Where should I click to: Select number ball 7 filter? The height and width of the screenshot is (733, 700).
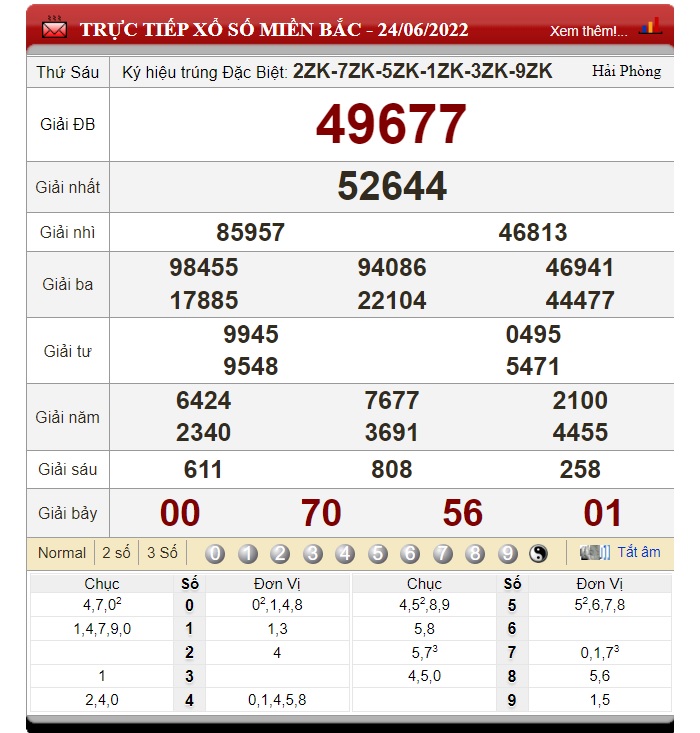442,553
